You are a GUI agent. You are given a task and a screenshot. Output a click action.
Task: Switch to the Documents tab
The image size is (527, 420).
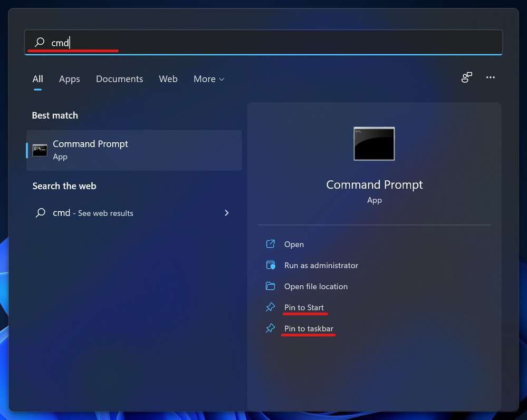119,79
